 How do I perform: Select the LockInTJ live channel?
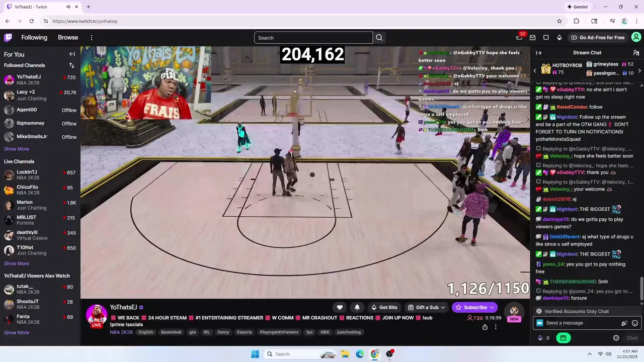pyautogui.click(x=40, y=175)
